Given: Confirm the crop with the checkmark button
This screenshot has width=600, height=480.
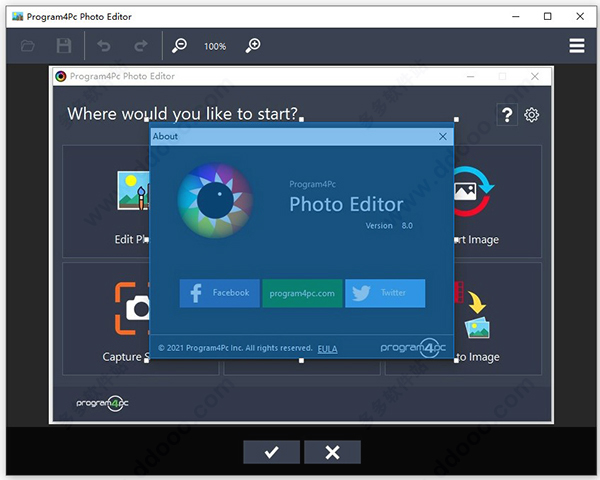Looking at the screenshot, I should pos(271,452).
